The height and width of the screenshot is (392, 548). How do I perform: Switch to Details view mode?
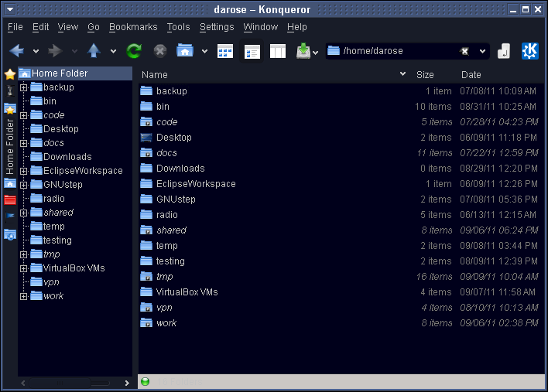(x=252, y=51)
